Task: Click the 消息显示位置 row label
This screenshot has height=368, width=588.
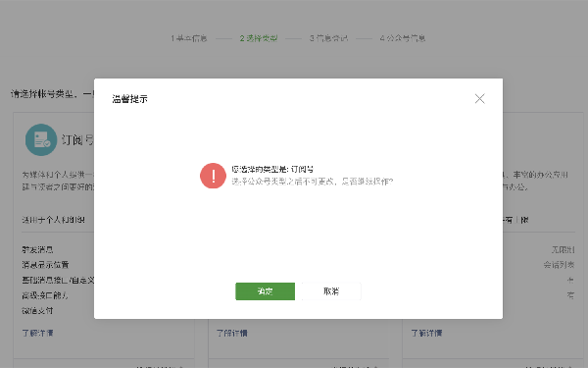Action: click(45, 265)
